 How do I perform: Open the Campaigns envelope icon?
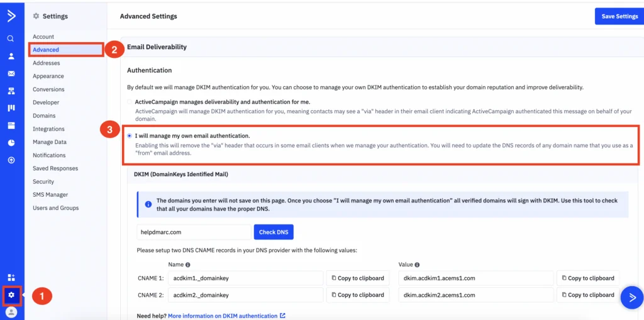click(11, 74)
